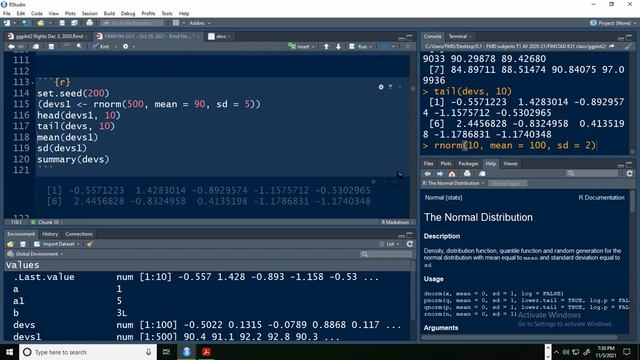Go back in the Help pane

427,173
